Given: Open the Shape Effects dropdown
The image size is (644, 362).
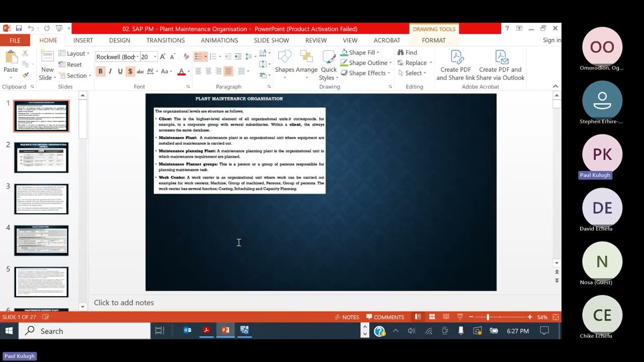Looking at the screenshot, I should pyautogui.click(x=365, y=73).
